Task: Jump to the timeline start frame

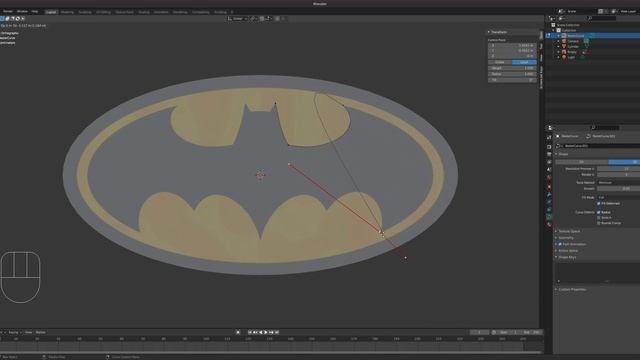Action: 250,332
